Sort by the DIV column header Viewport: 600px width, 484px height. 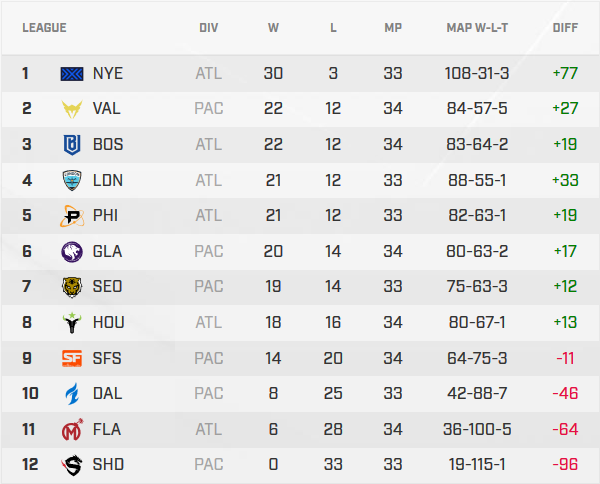(x=208, y=27)
